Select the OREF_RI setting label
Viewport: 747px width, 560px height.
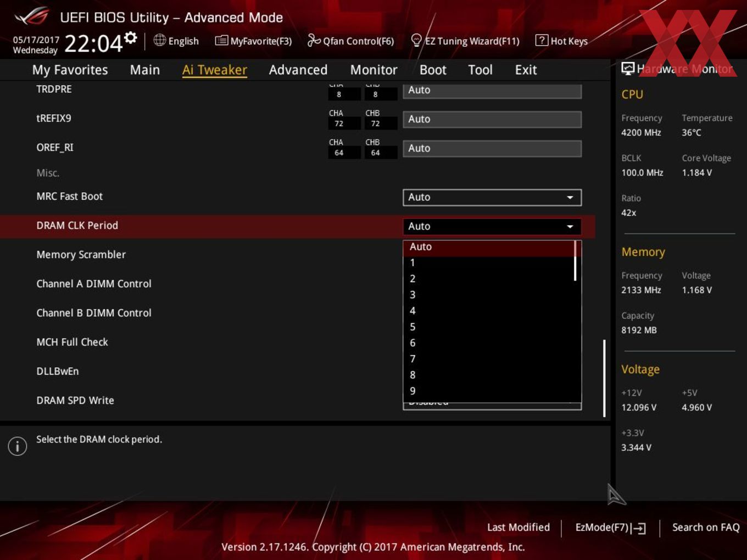(55, 148)
